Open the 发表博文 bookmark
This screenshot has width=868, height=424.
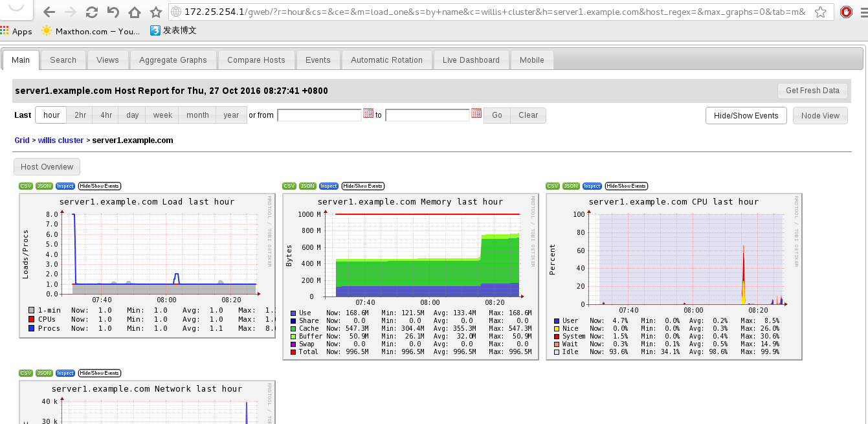pos(173,30)
